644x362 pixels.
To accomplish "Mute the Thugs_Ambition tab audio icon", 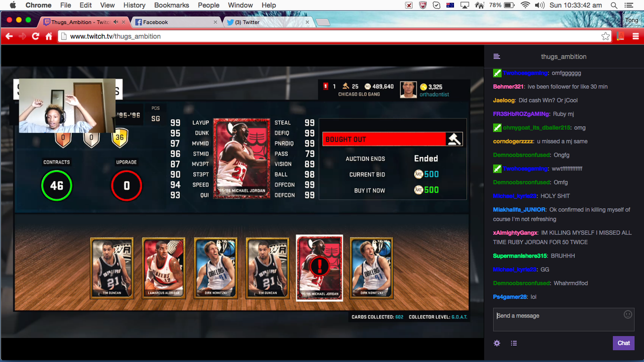I will pyautogui.click(x=115, y=23).
